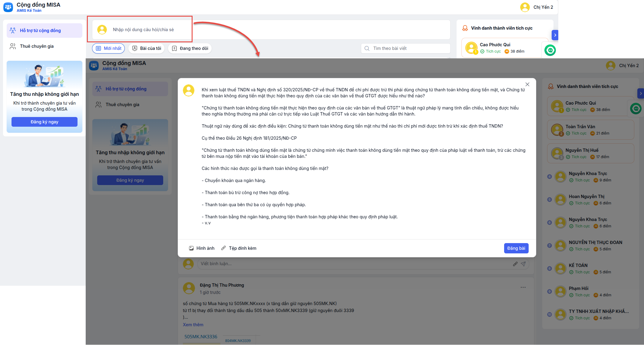Viewport: 644px width, 345px height.
Task: Open three-dot menu on Đặng Thị Thu Phương post
Action: coord(523,287)
